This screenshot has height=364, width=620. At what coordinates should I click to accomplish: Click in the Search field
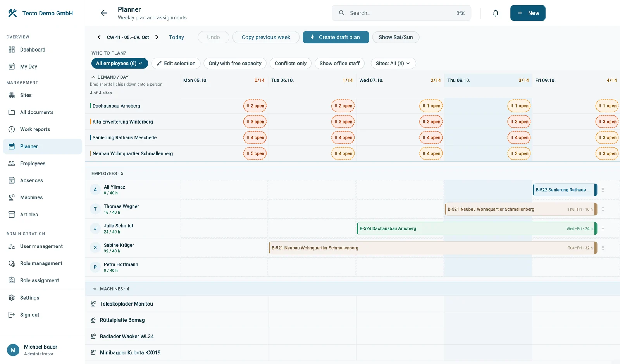(401, 13)
